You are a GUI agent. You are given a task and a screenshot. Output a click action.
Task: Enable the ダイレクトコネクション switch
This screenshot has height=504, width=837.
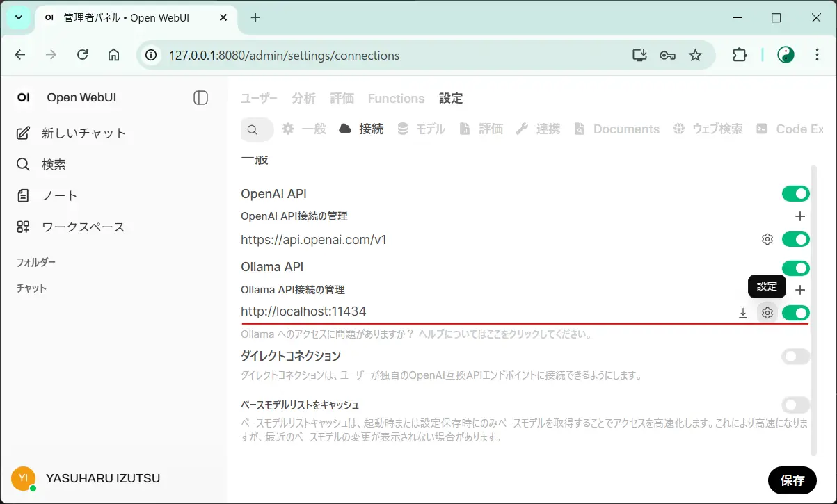796,357
